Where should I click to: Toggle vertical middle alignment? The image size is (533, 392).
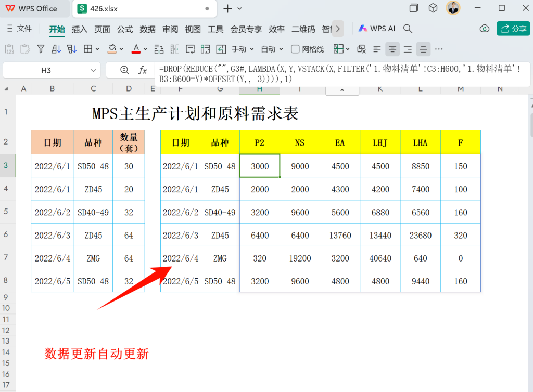(x=423, y=49)
